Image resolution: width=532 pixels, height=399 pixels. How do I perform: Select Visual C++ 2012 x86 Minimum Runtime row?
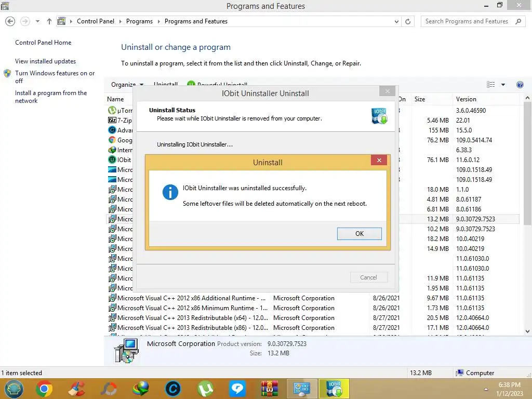312,308
